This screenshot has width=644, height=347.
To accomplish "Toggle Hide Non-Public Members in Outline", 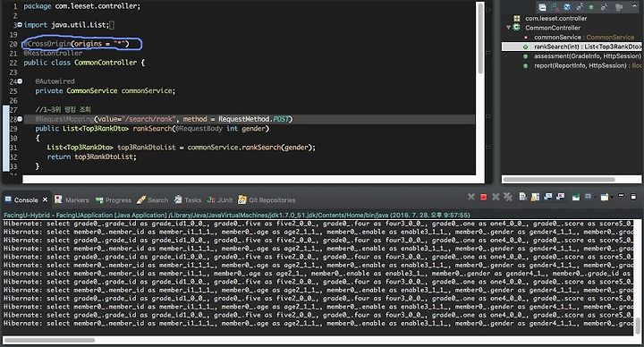I will 591,7.
